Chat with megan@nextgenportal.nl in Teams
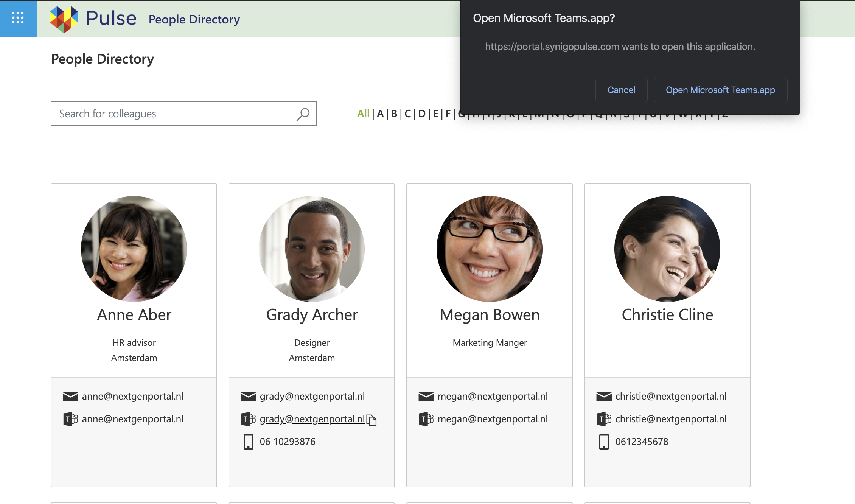This screenshot has height=504, width=855. (x=493, y=419)
